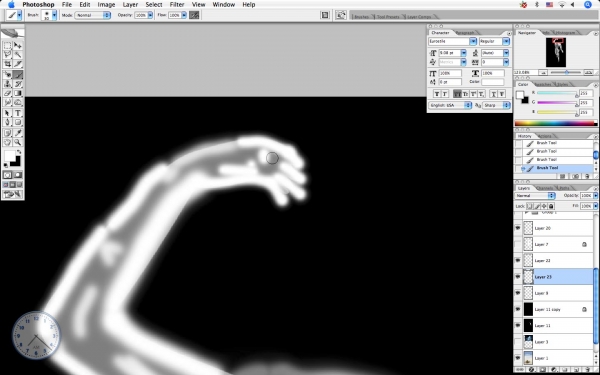600x375 pixels.
Task: Open the font style Regular dropdown
Action: pos(506,41)
